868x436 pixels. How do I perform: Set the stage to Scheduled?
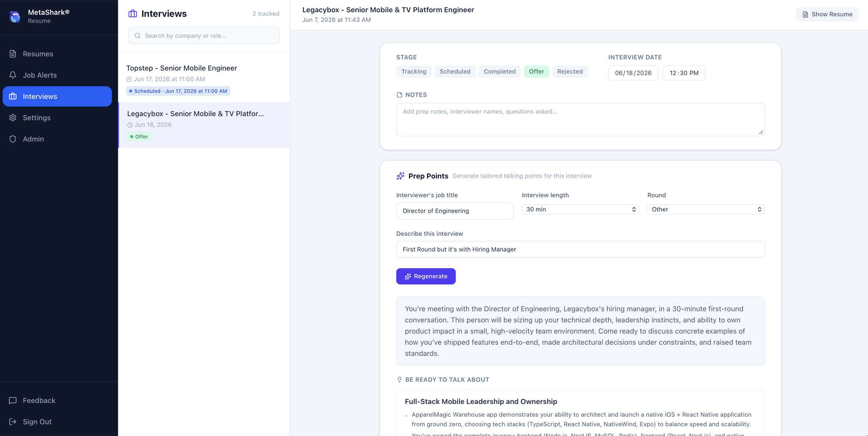coord(455,71)
